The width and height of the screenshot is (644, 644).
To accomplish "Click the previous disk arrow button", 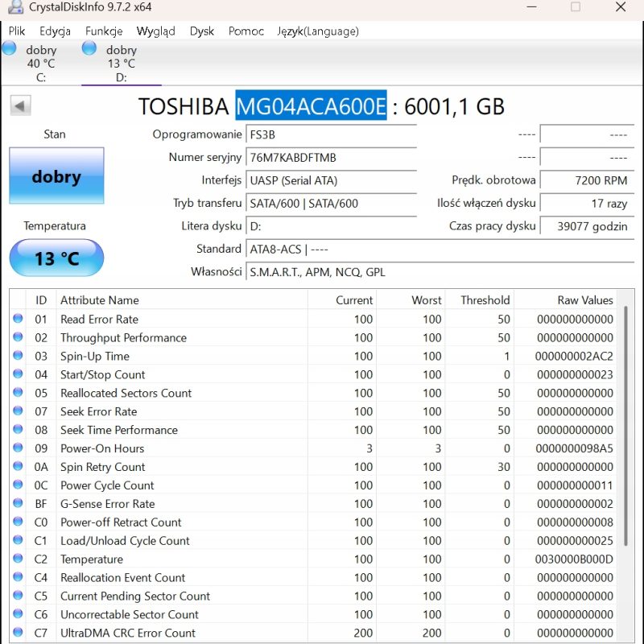I will 20,105.
